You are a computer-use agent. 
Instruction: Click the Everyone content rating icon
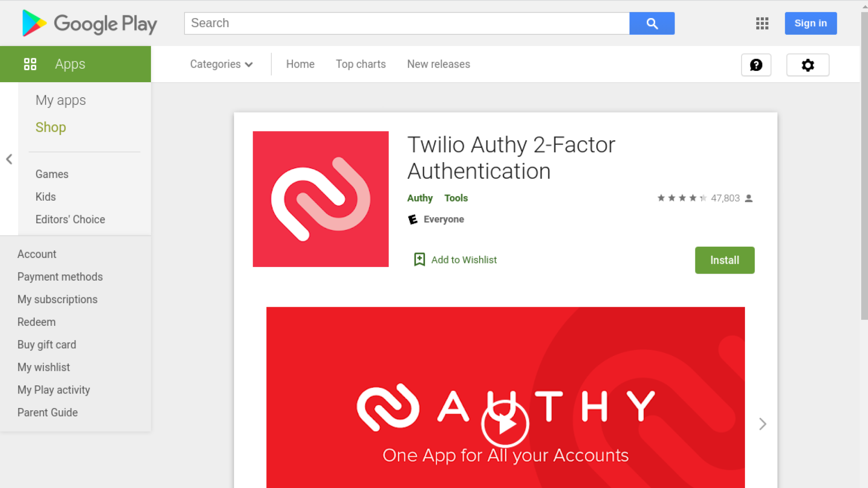coord(413,219)
